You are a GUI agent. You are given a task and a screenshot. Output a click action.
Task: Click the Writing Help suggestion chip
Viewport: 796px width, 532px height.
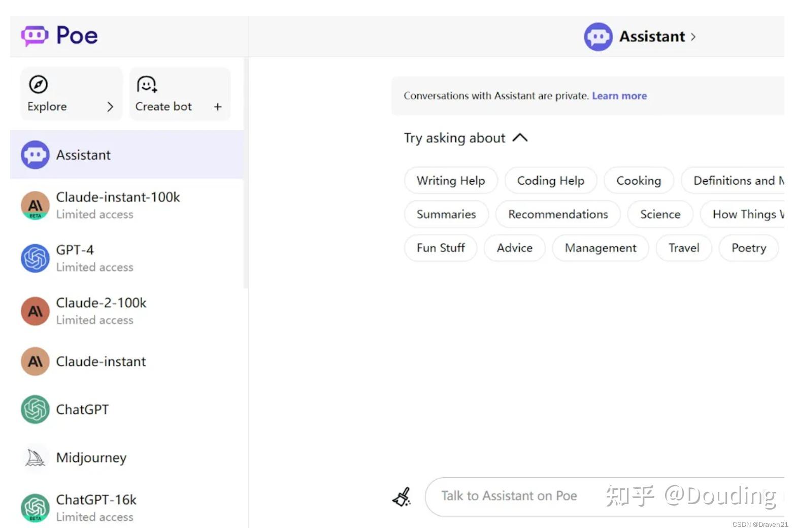pyautogui.click(x=451, y=181)
